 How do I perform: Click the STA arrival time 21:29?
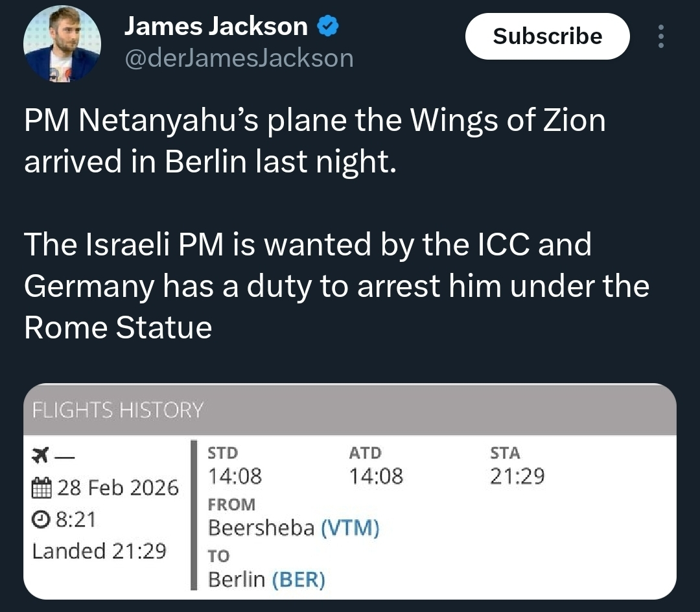(x=517, y=477)
